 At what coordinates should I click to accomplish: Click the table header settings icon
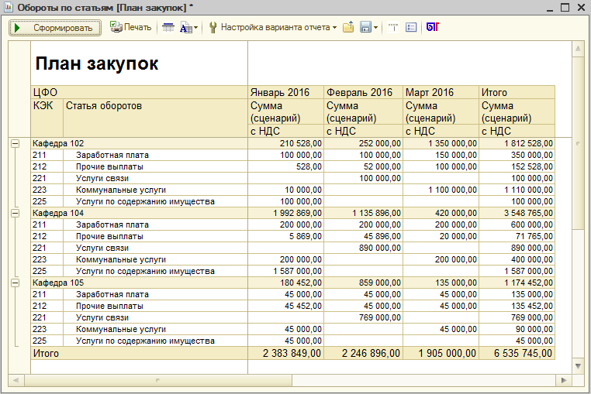(168, 27)
